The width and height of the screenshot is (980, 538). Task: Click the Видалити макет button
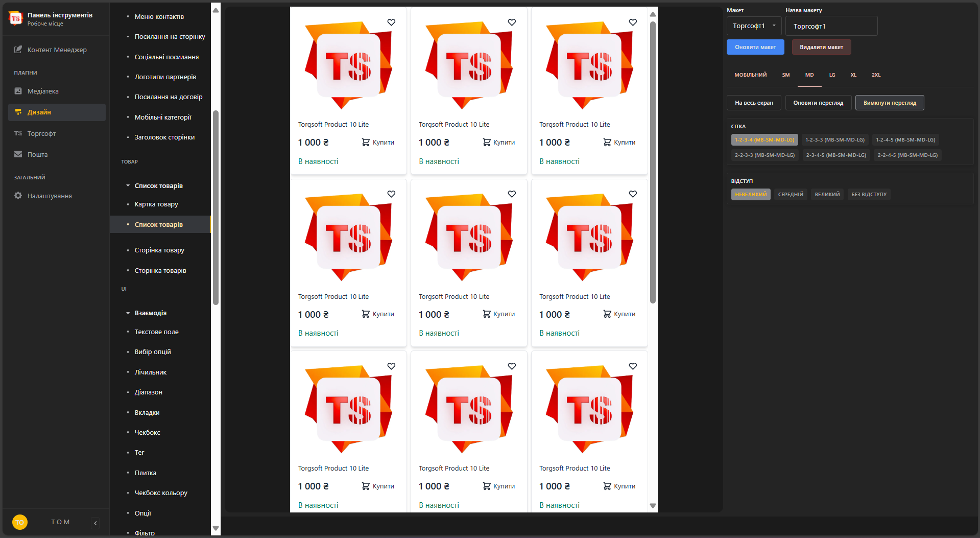[x=821, y=47]
